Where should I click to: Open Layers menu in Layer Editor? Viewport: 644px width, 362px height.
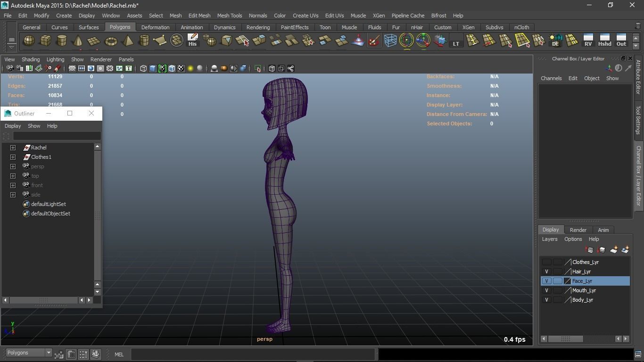coord(549,239)
